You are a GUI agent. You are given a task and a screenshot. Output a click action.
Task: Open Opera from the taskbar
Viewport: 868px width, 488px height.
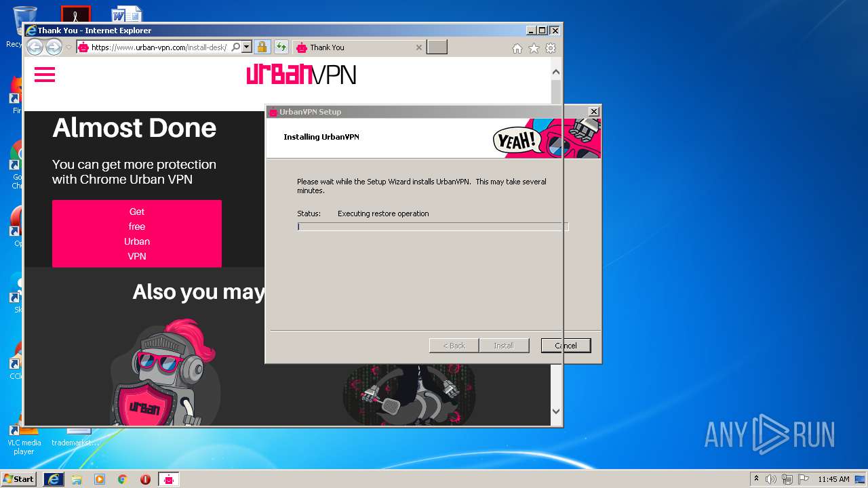pos(145,479)
